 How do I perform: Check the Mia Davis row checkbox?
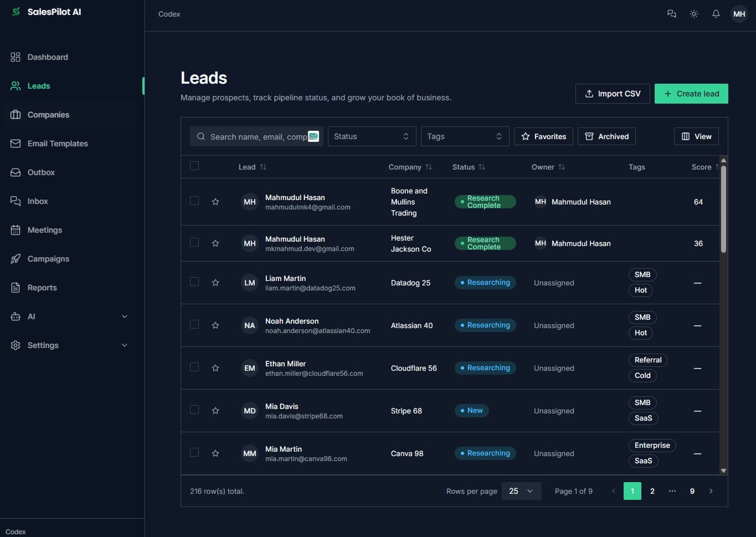pyautogui.click(x=194, y=410)
